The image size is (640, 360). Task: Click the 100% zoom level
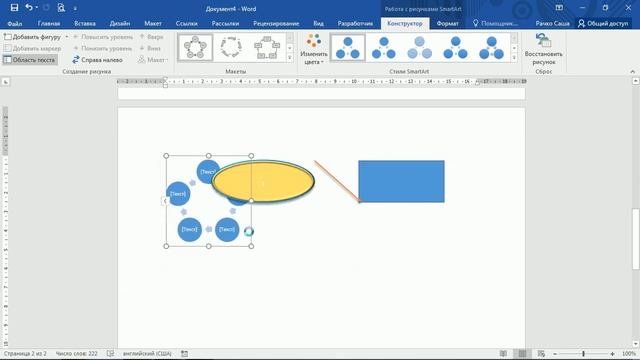(x=629, y=354)
